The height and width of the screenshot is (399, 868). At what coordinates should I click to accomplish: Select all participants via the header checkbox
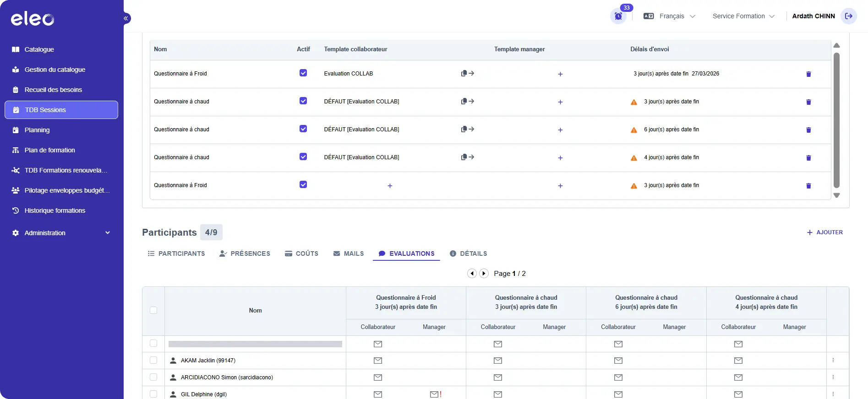153,310
